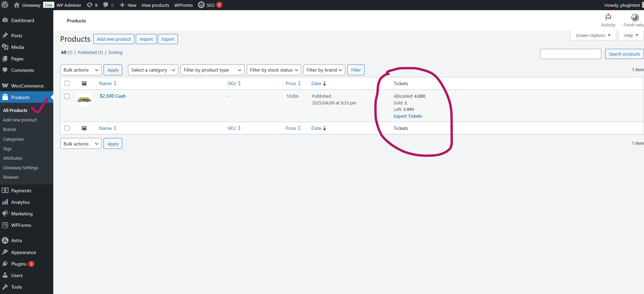Screen dimensions: 644x294
Task: Open the $2,500 Cash product link
Action: pyautogui.click(x=113, y=96)
